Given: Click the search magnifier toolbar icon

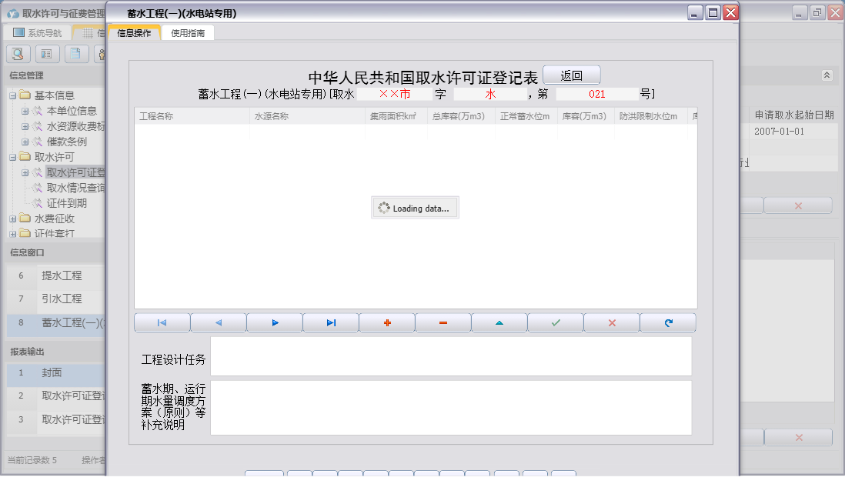Looking at the screenshot, I should (x=18, y=54).
